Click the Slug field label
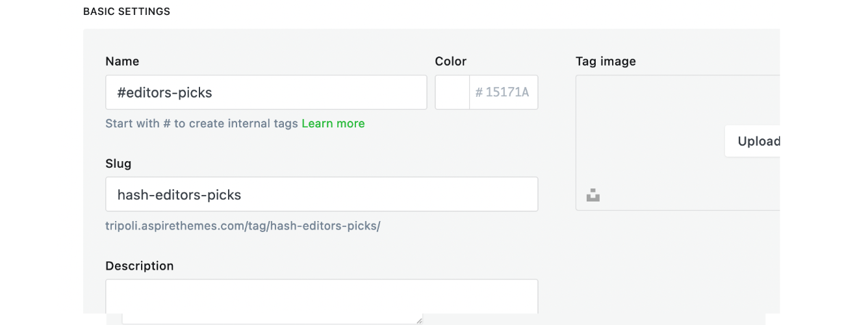 pos(118,163)
